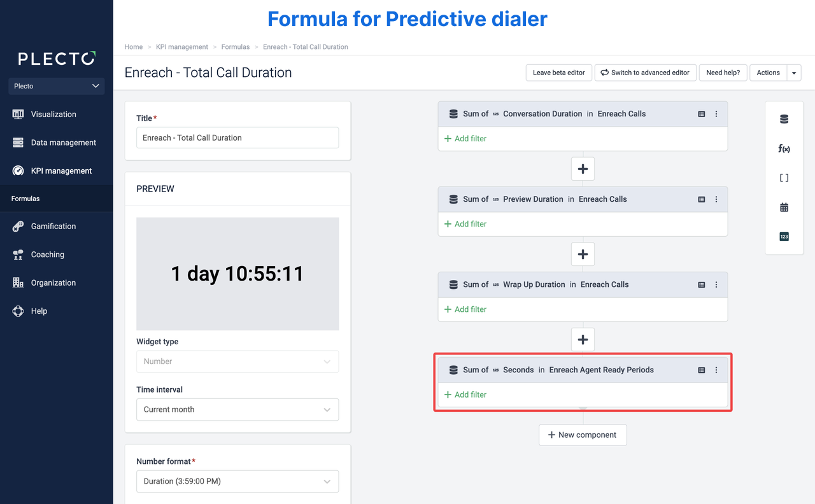
Task: Switch to advanced editor
Action: (645, 73)
